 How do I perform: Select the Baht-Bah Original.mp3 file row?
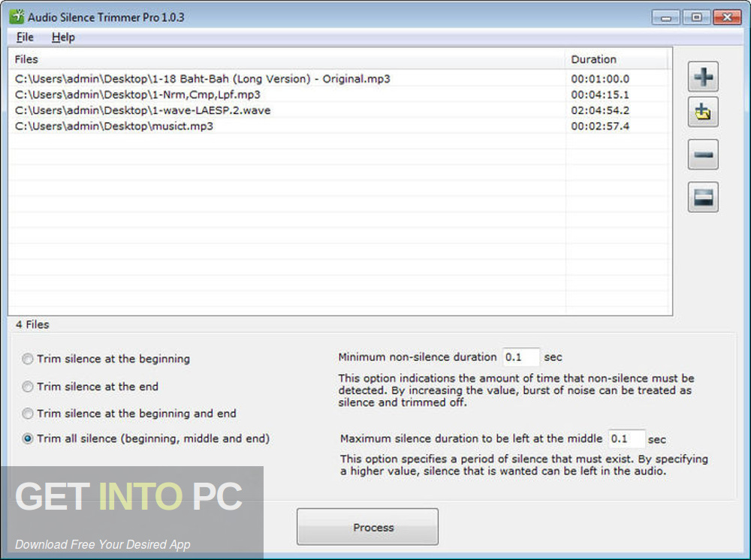pos(339,79)
